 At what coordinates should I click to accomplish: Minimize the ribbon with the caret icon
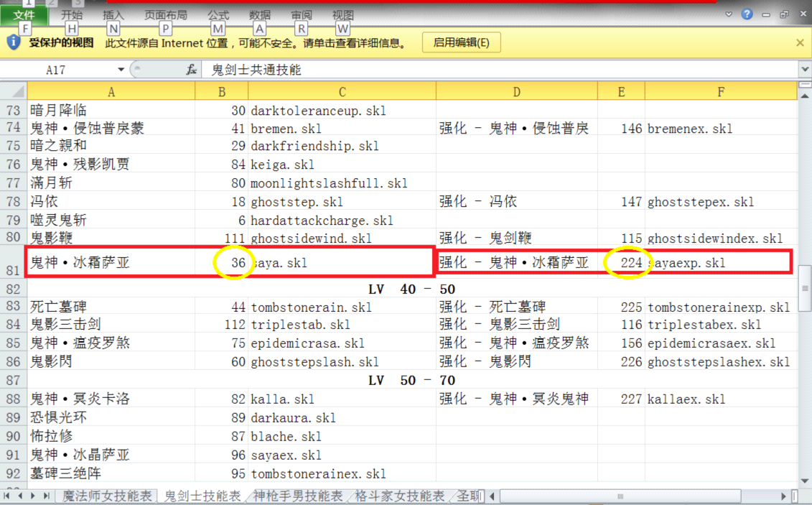(x=729, y=14)
